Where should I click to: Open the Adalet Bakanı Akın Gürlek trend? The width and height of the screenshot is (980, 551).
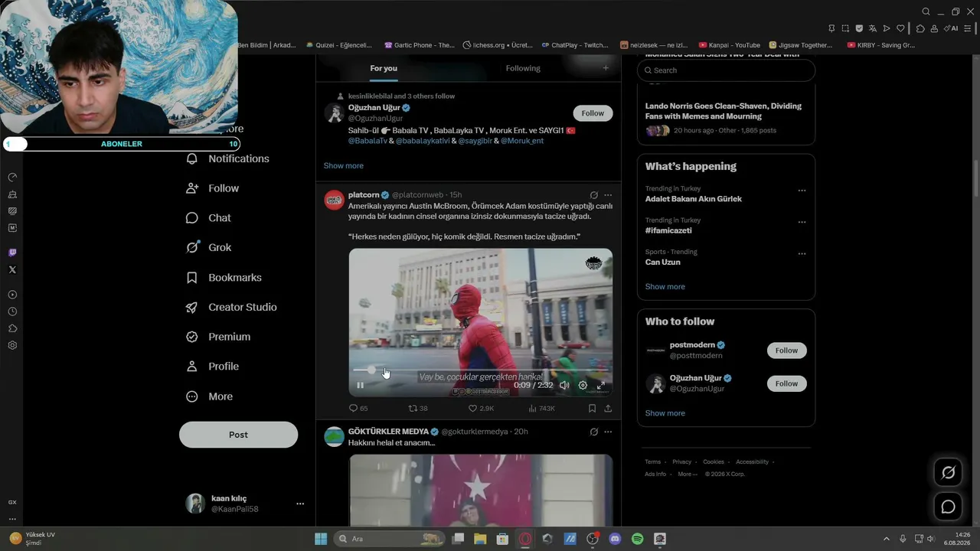[694, 199]
